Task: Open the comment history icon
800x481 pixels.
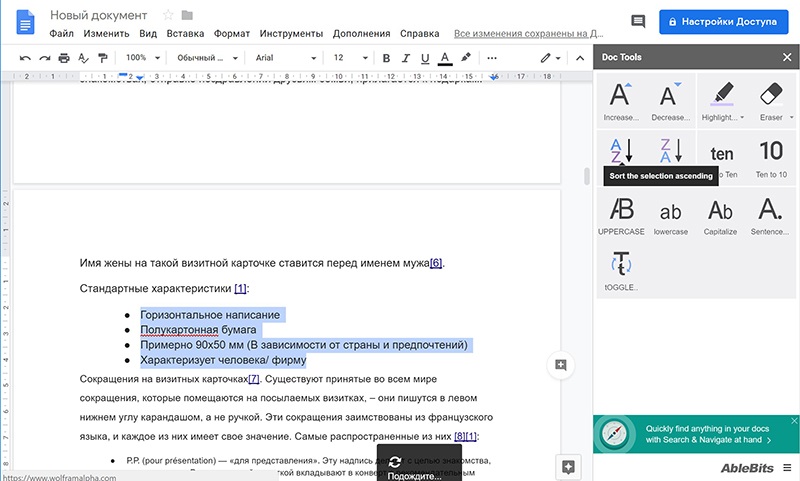Action: coord(638,21)
